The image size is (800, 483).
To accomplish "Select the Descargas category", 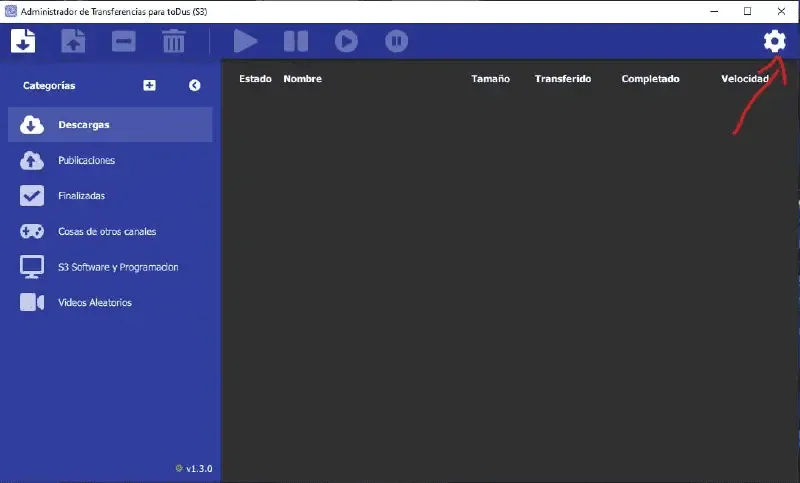I will [x=110, y=124].
